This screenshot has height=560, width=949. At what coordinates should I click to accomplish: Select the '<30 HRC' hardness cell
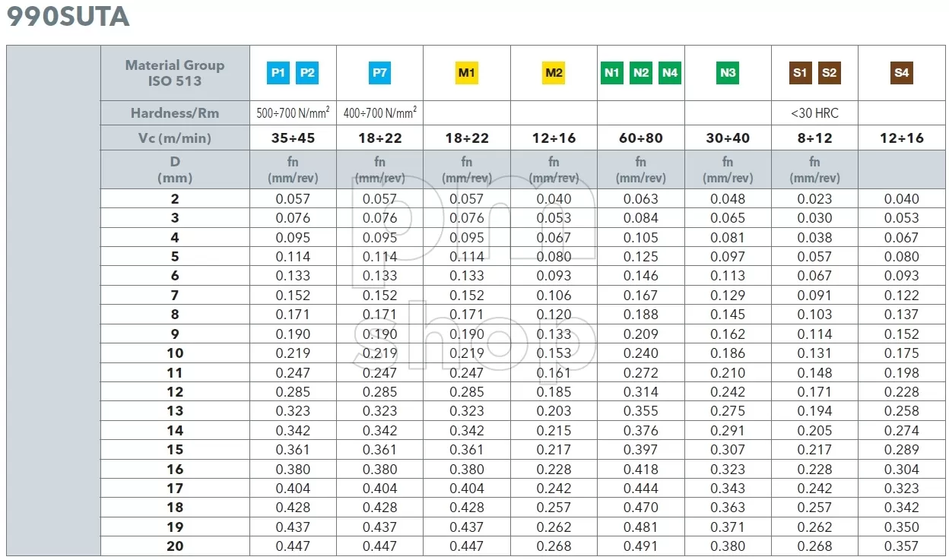click(x=814, y=113)
